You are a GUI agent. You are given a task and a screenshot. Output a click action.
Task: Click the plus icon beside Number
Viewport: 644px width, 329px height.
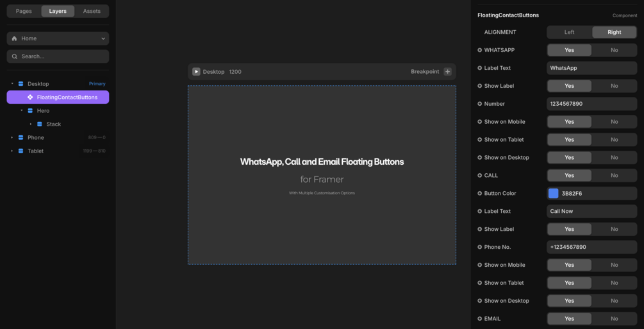(x=480, y=104)
